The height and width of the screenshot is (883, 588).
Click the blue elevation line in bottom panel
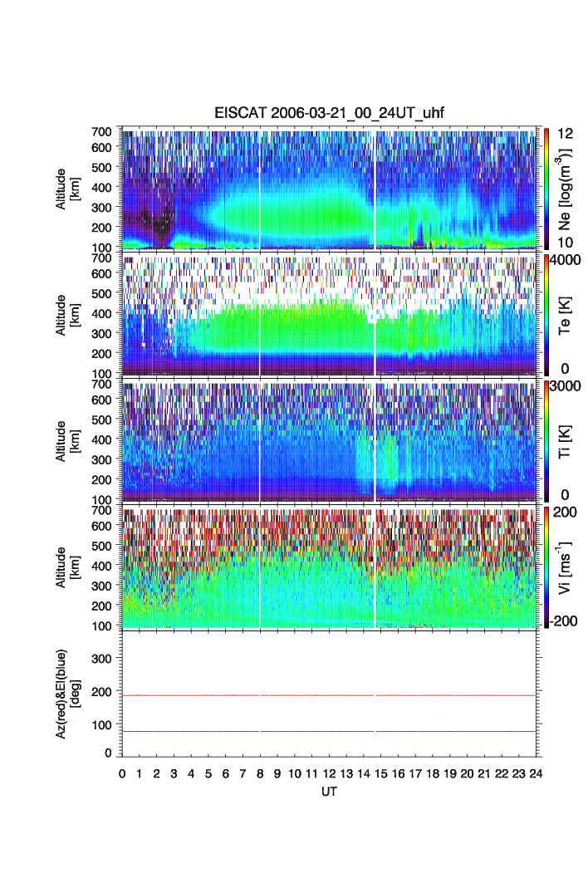332,731
